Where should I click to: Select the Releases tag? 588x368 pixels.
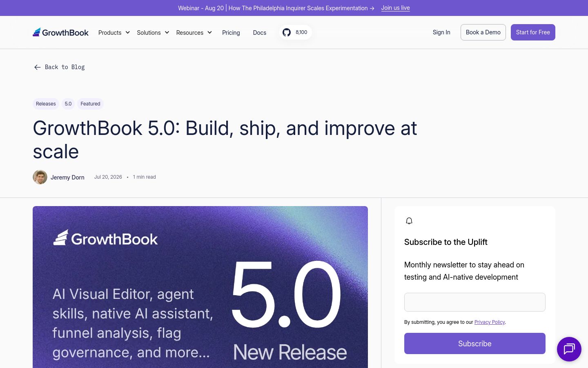(46, 104)
